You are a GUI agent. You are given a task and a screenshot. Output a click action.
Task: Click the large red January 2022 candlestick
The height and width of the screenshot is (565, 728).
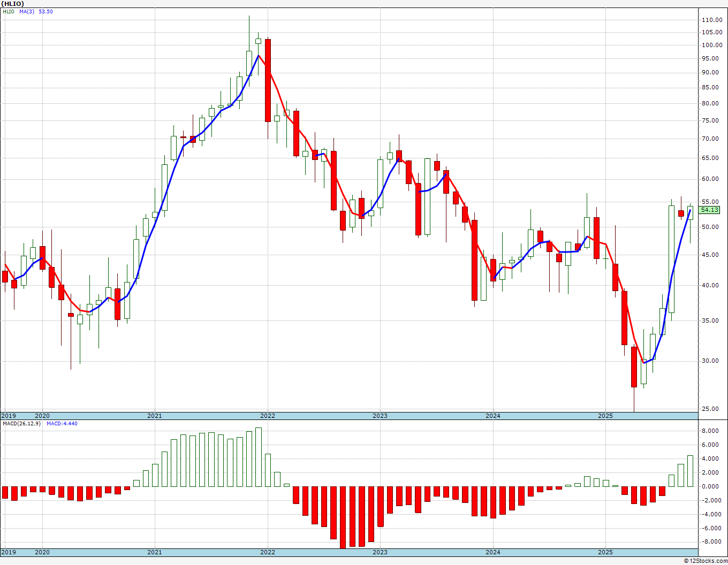click(x=268, y=80)
